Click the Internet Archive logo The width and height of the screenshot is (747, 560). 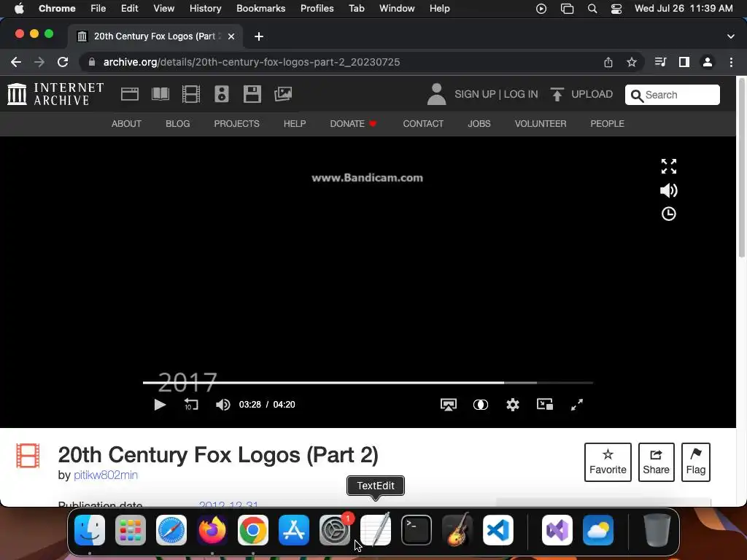coord(55,94)
